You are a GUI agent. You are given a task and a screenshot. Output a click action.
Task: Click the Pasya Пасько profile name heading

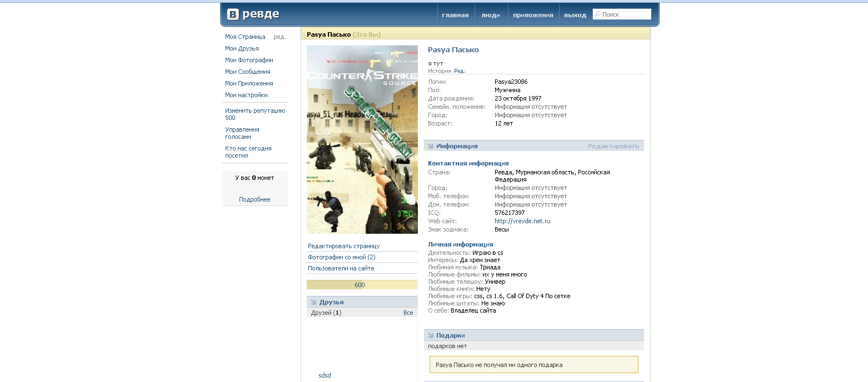pos(453,50)
